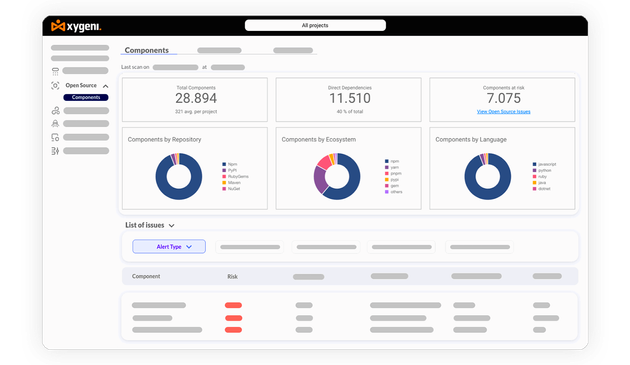
Task: Click the Components at risk value 7.075
Action: (503, 98)
